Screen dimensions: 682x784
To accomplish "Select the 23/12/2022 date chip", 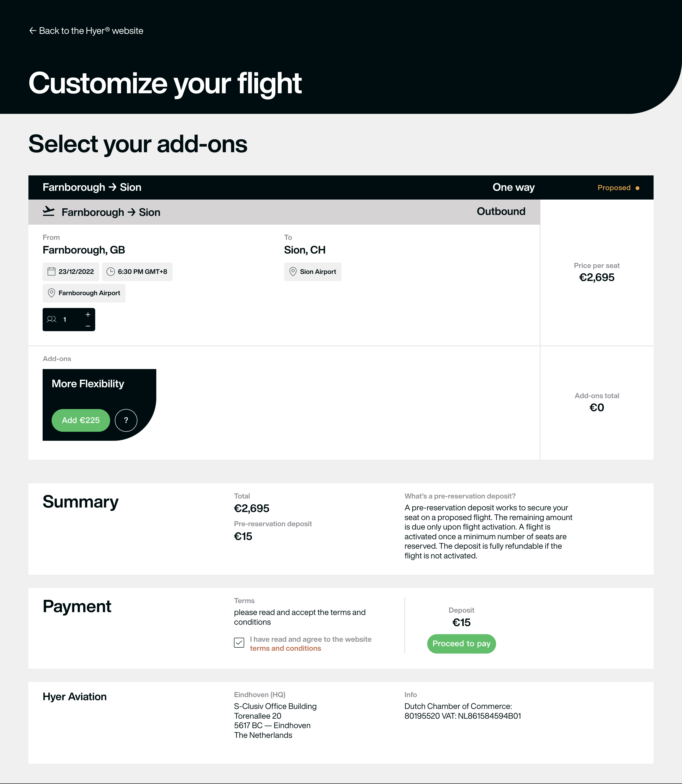I will [71, 272].
